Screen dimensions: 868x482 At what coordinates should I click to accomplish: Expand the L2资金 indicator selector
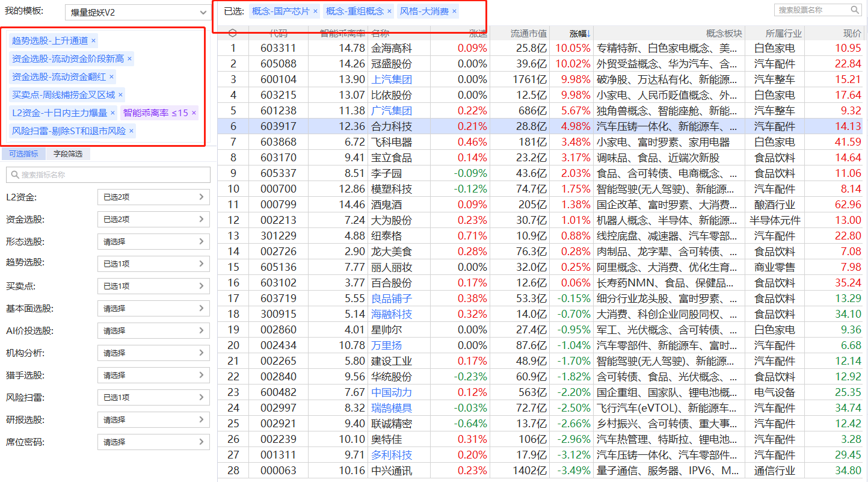pos(153,197)
